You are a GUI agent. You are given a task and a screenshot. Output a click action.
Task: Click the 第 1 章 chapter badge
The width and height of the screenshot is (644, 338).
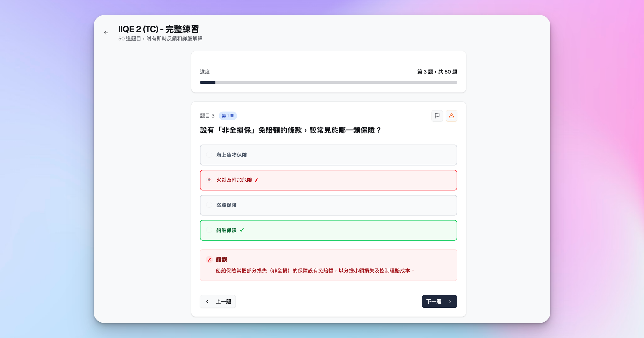pyautogui.click(x=228, y=116)
